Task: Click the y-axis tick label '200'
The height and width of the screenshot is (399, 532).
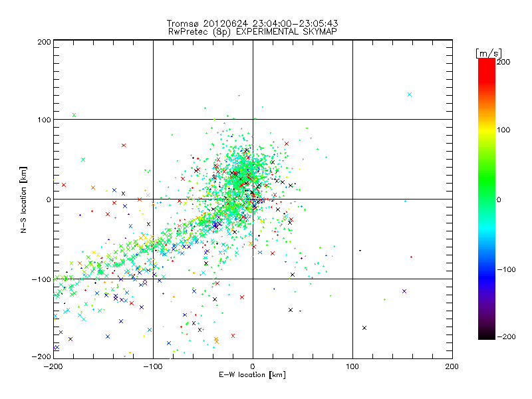Action: coord(44,42)
